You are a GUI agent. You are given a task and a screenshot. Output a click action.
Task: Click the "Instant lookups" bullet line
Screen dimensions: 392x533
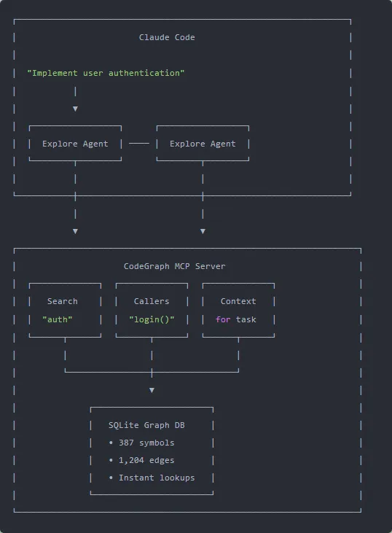(152, 478)
